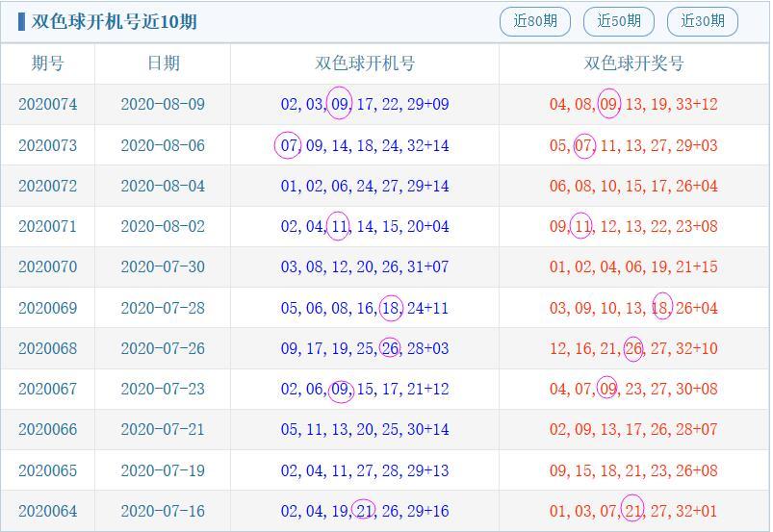
Task: Click winning numbers 09, 15, 18, 21, 23, 26+08
Action: tap(633, 470)
